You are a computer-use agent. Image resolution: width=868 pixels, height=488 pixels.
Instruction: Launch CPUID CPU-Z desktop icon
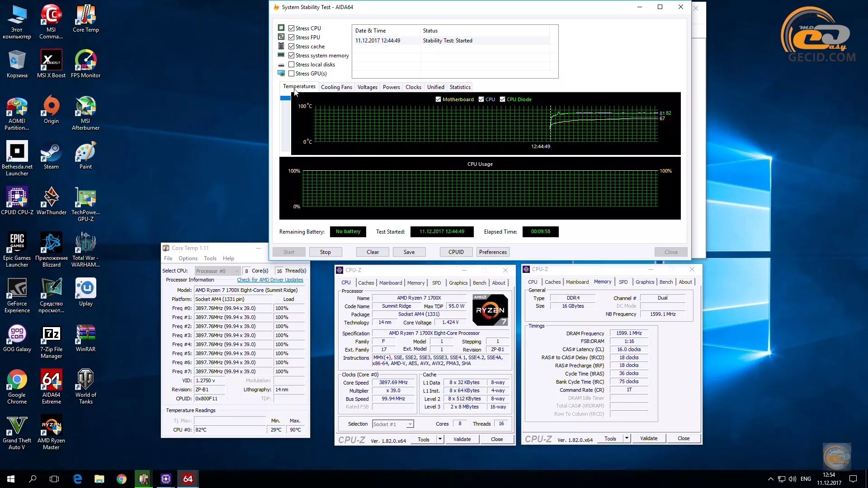click(x=17, y=201)
